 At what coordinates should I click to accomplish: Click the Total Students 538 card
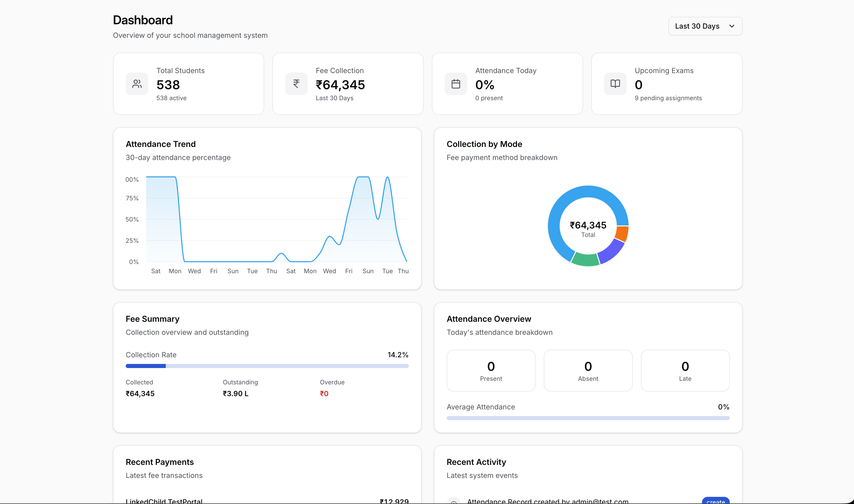pyautogui.click(x=188, y=84)
